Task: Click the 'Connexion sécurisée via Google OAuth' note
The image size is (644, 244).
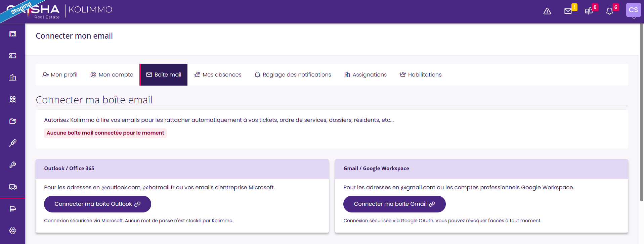Action: pos(442,221)
